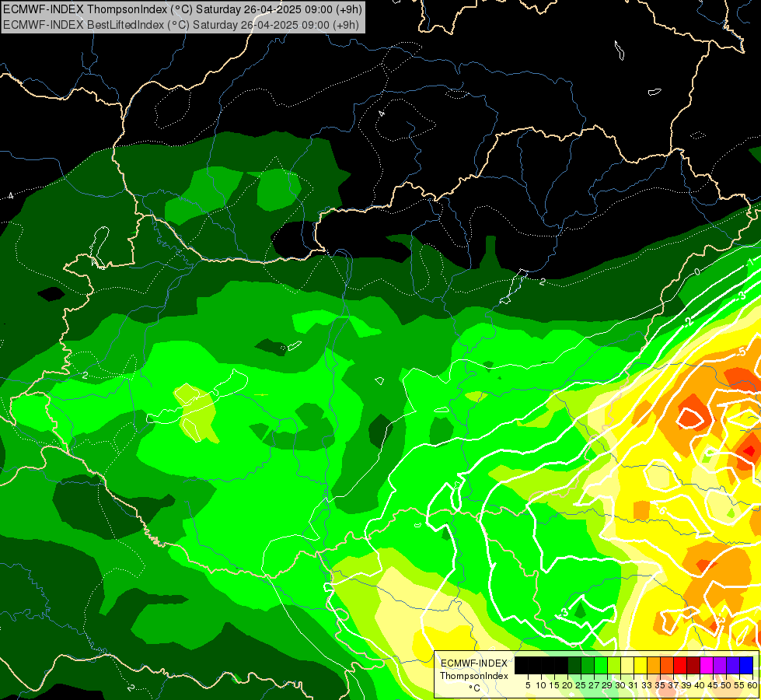The width and height of the screenshot is (761, 700).
Task: Click the dark green 20–25 legend swatch
Action: click(x=574, y=665)
